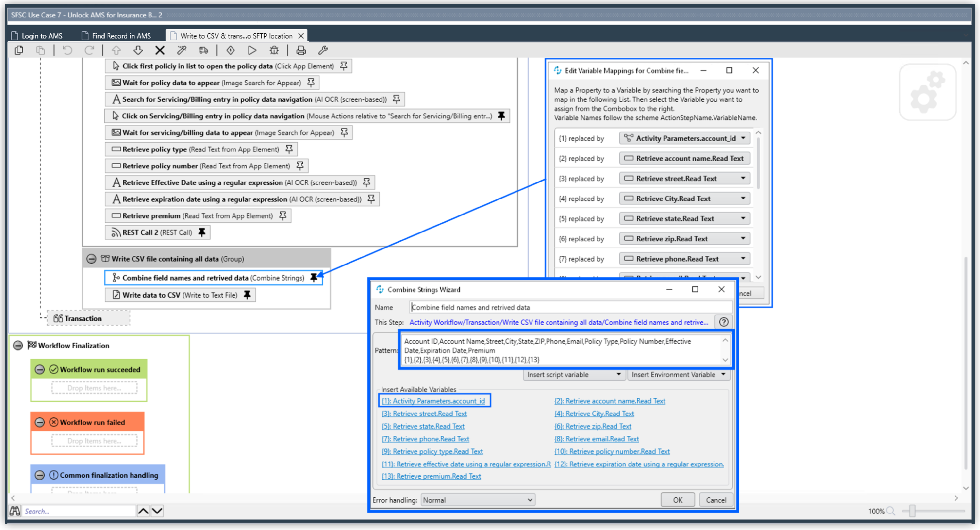Collapse the Write CSV file containing all data group
980x530 pixels.
(x=91, y=259)
